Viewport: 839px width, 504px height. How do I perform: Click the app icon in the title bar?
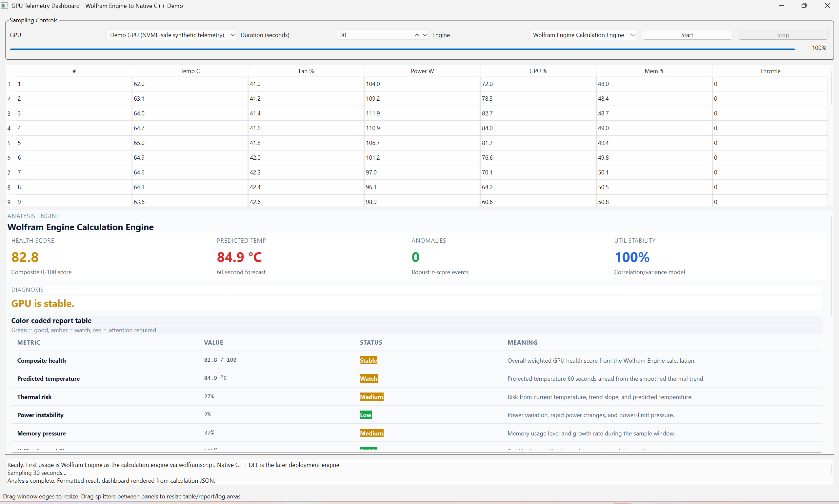4,6
